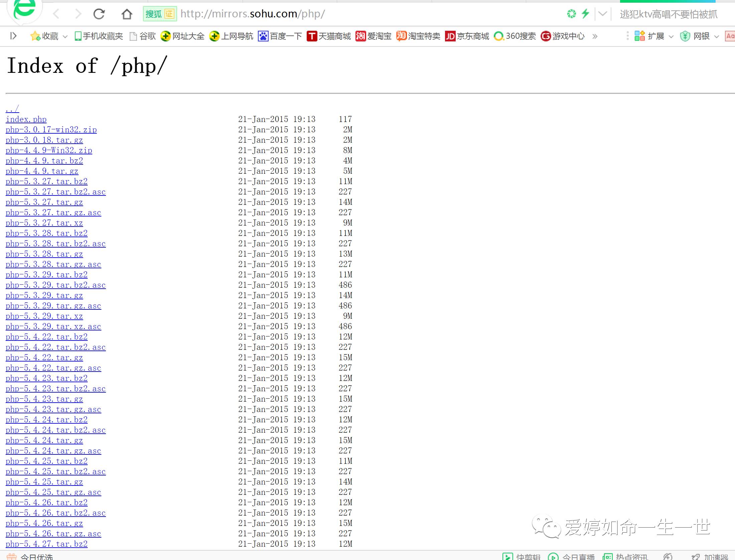Open the index.php link
Image resolution: width=735 pixels, height=560 pixels.
tap(26, 119)
